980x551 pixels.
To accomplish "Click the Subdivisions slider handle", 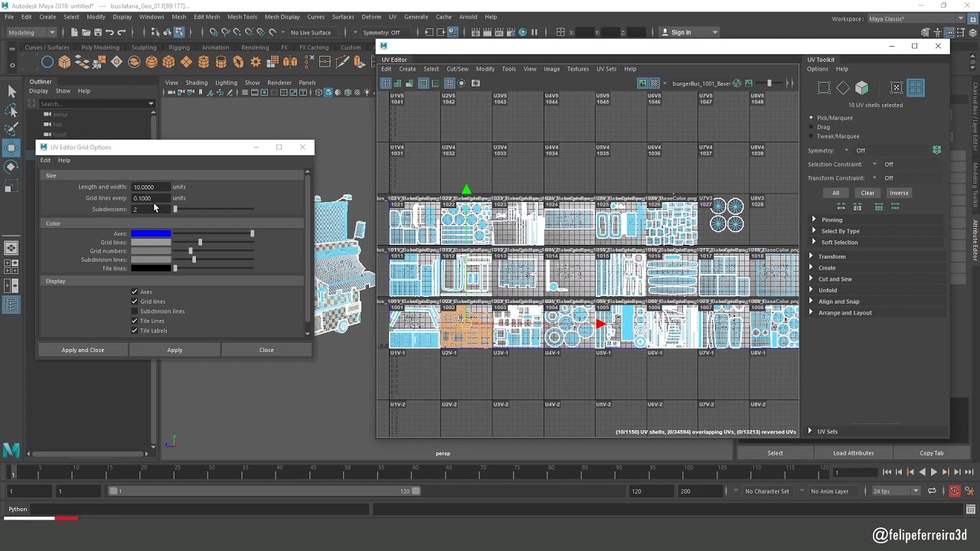I will [x=175, y=209].
